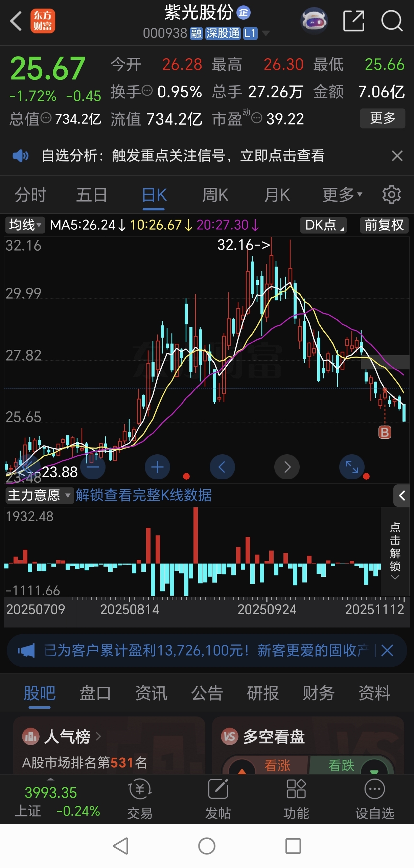Tap the L1 level badge
Screen dimensions: 414x868
pos(250,33)
